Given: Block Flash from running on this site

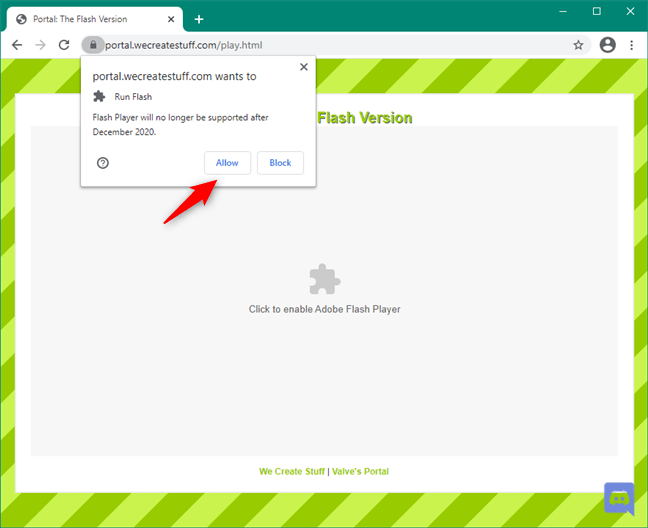Looking at the screenshot, I should (x=280, y=163).
